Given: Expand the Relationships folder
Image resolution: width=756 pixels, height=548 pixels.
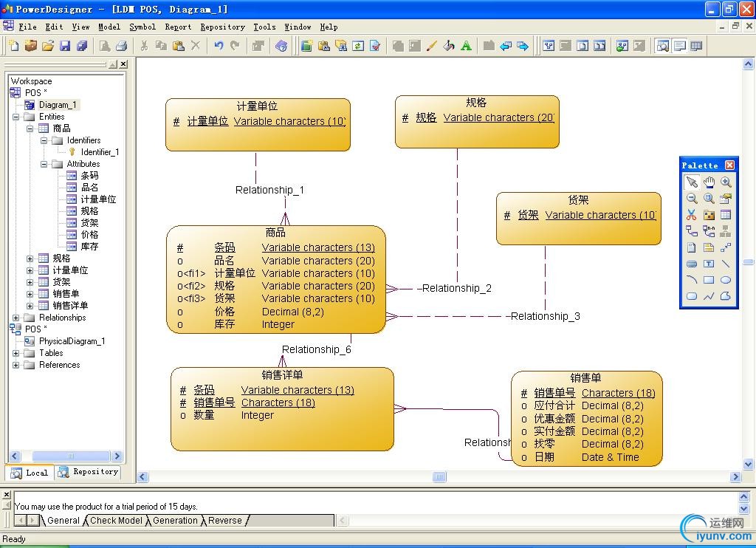Looking at the screenshot, I should click(16, 318).
